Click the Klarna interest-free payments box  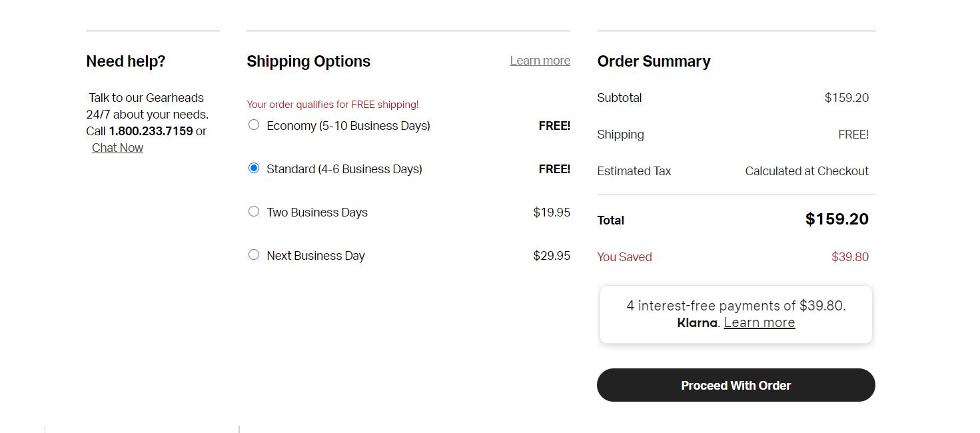[x=735, y=314]
